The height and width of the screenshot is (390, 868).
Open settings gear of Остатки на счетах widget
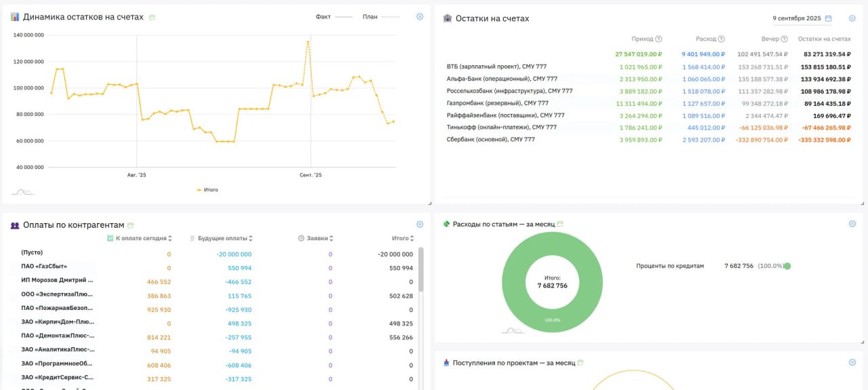(x=852, y=18)
